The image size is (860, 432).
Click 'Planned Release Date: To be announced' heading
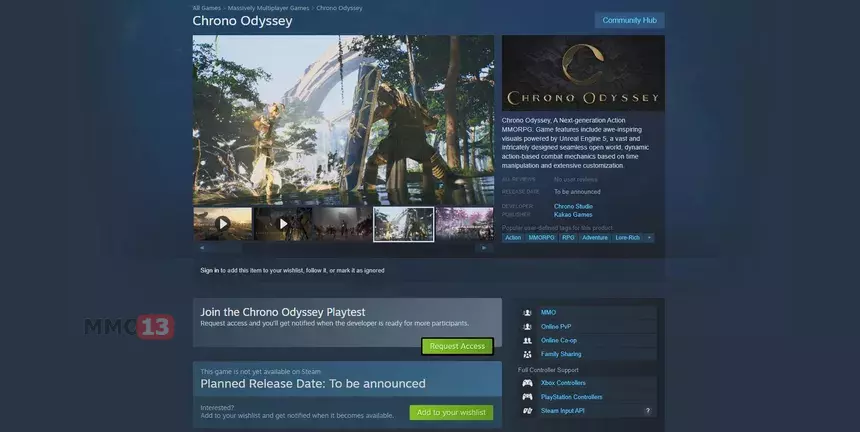[313, 384]
